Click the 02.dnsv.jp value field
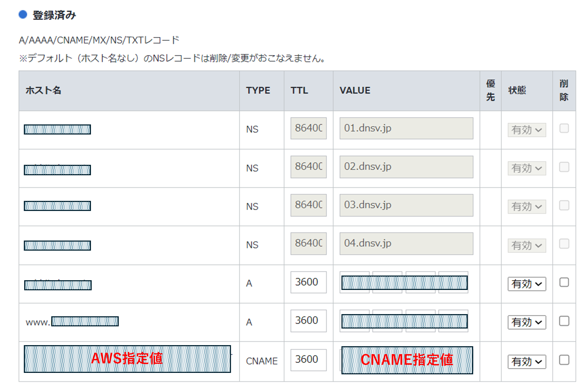The height and width of the screenshot is (392, 584). coord(406,167)
